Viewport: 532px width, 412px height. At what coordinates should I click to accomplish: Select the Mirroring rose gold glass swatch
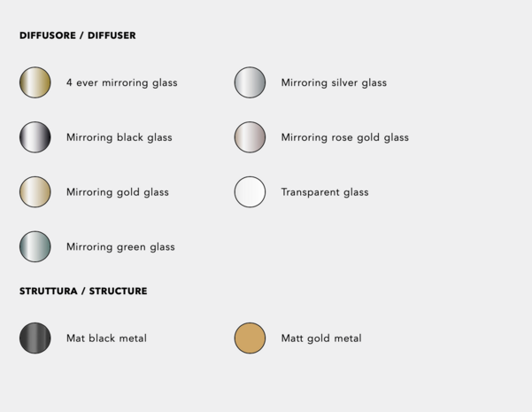pos(250,137)
